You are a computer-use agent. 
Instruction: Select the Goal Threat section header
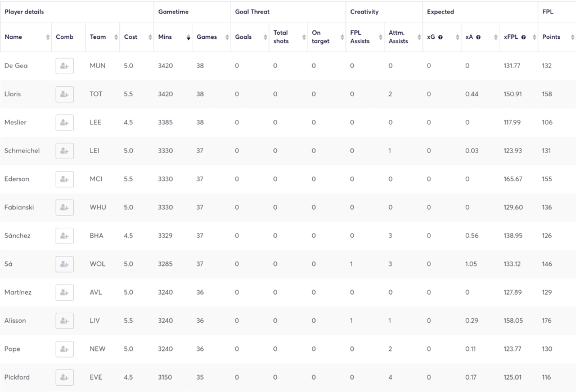point(251,11)
